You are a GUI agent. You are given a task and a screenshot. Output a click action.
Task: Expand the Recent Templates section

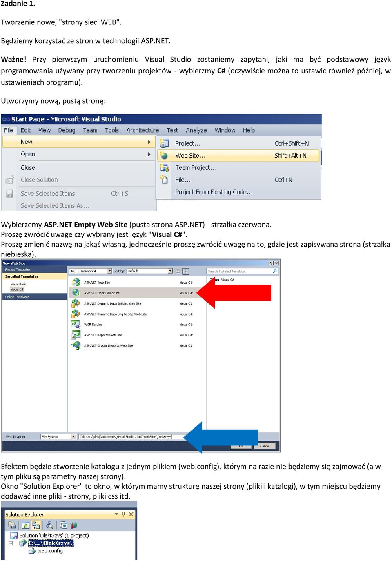click(35, 269)
